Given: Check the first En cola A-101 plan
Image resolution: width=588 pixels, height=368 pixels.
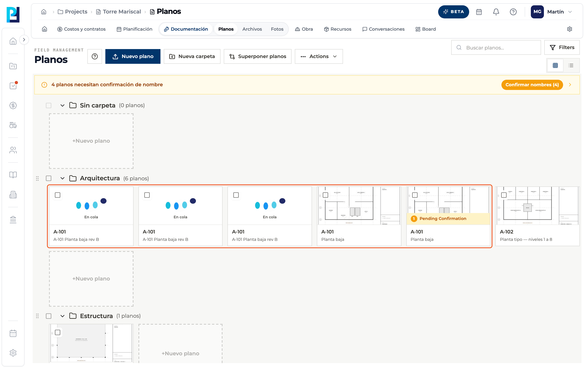Looking at the screenshot, I should tap(58, 195).
